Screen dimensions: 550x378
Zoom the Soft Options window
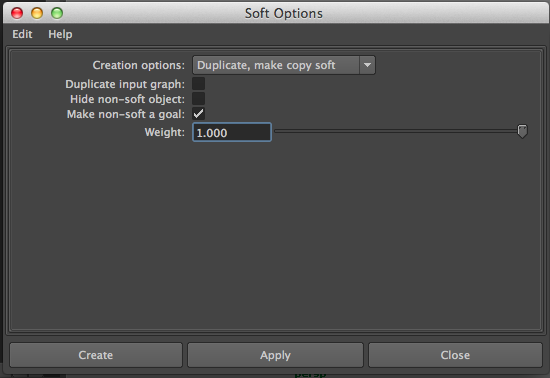[57, 13]
